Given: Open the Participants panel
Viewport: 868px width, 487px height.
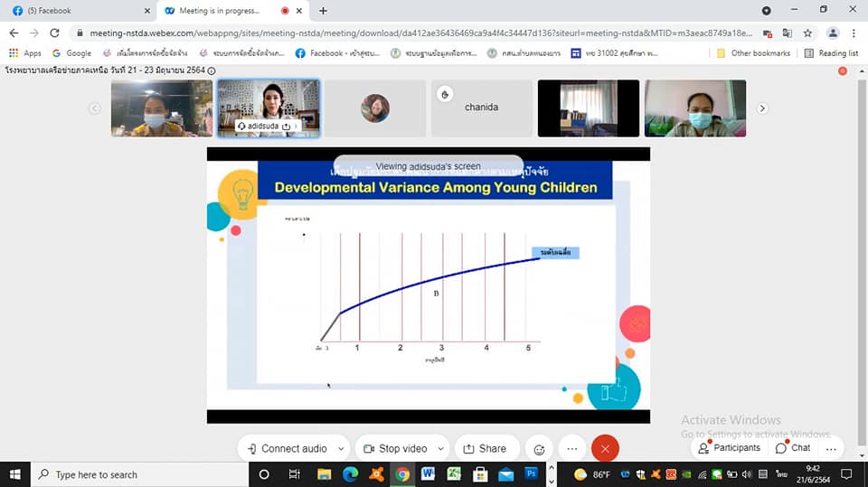Looking at the screenshot, I should 730,448.
